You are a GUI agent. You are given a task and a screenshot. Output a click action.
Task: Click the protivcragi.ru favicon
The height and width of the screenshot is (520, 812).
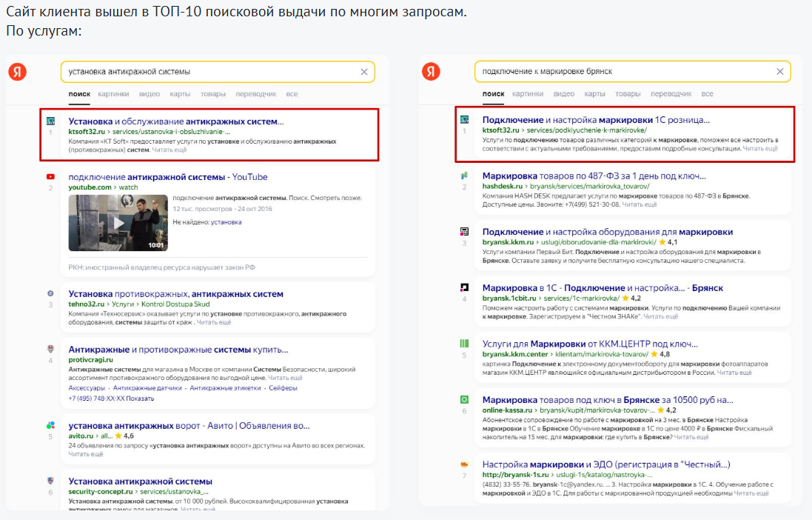[50, 349]
